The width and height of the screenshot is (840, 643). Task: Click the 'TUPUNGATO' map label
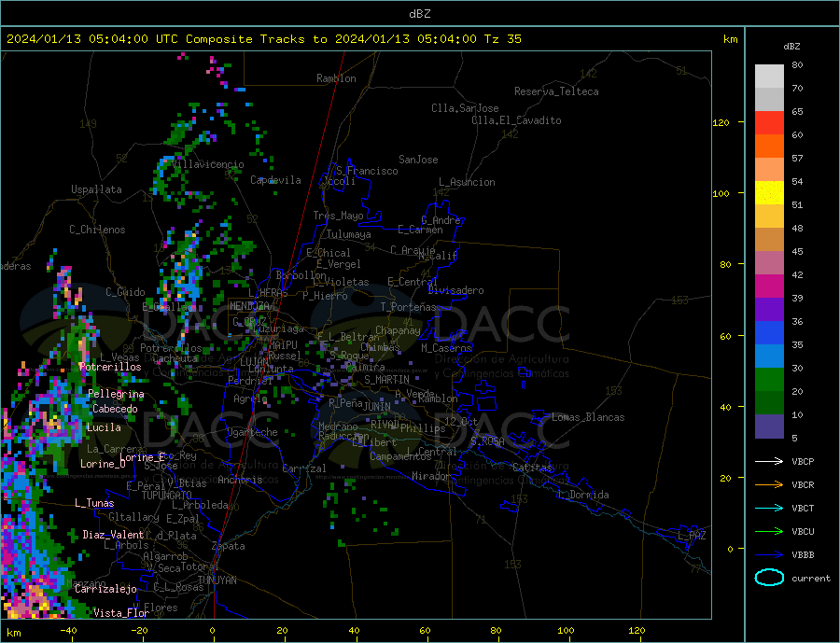click(x=166, y=496)
